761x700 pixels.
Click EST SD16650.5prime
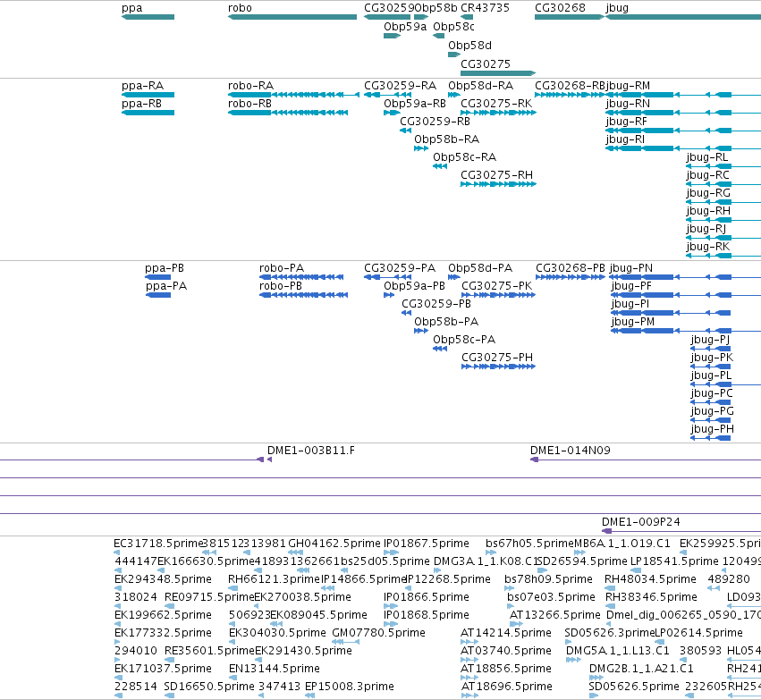point(169,696)
